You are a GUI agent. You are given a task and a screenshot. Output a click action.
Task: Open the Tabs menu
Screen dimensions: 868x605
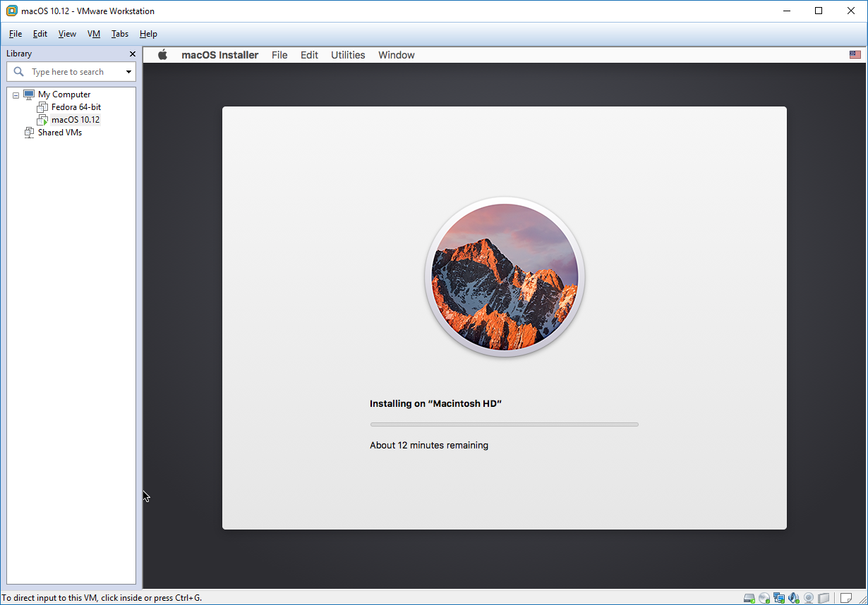120,34
